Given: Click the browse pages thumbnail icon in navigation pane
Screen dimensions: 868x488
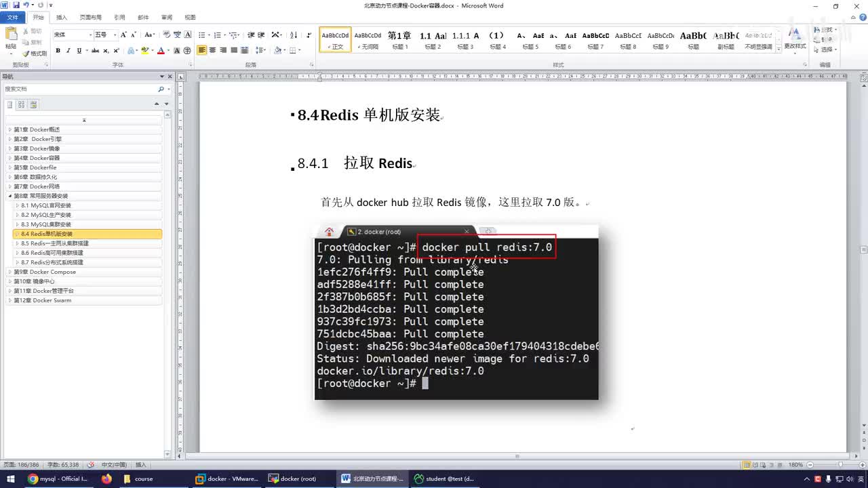Looking at the screenshot, I should (22, 104).
